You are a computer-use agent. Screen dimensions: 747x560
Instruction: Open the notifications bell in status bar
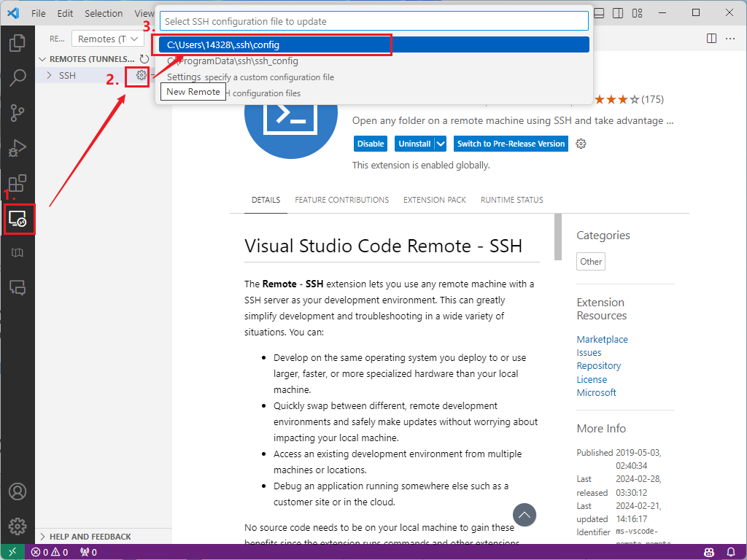click(731, 553)
